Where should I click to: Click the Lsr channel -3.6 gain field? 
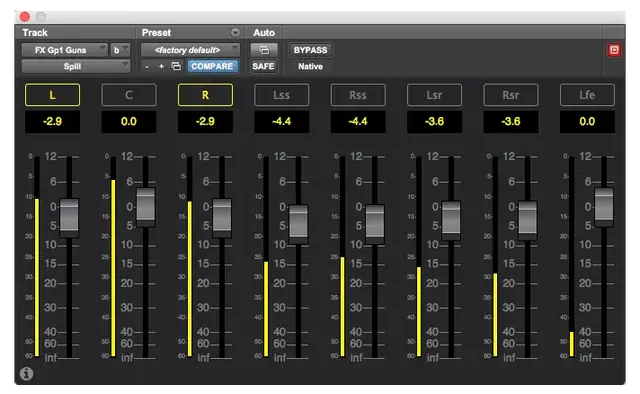coord(434,121)
